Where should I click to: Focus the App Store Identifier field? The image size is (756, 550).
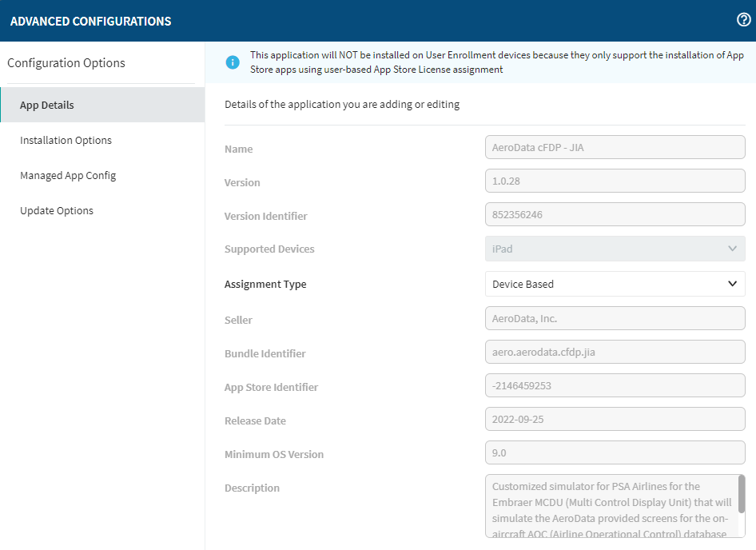(x=615, y=385)
